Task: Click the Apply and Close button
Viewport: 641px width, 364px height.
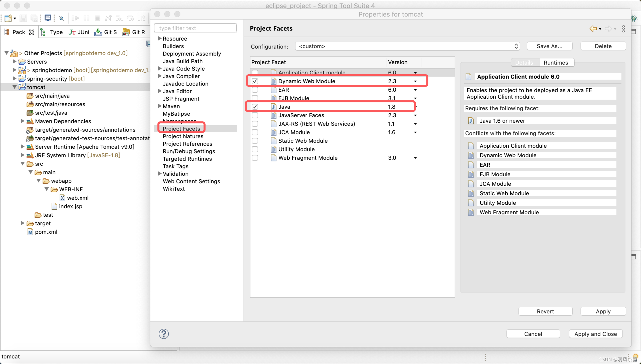Action: pyautogui.click(x=595, y=334)
